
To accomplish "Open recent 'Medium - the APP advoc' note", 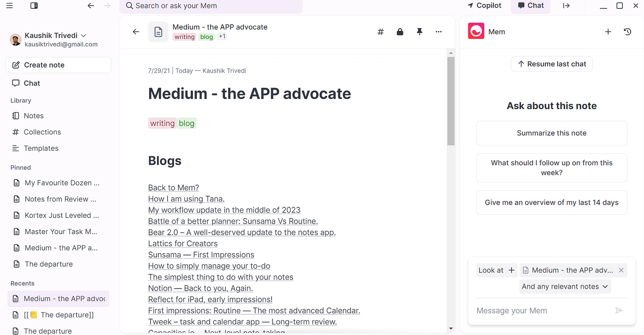I will point(58,299).
